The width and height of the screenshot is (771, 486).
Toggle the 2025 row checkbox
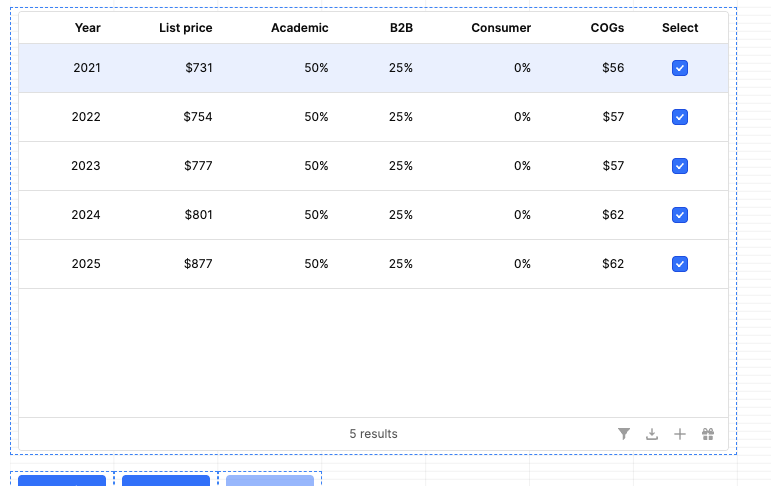pyautogui.click(x=680, y=264)
